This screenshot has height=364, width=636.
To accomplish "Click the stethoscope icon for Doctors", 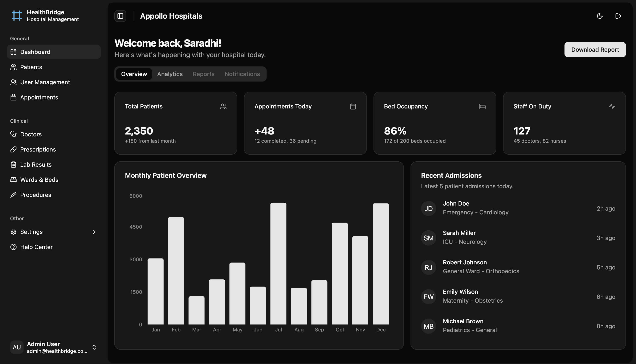I will (x=14, y=134).
